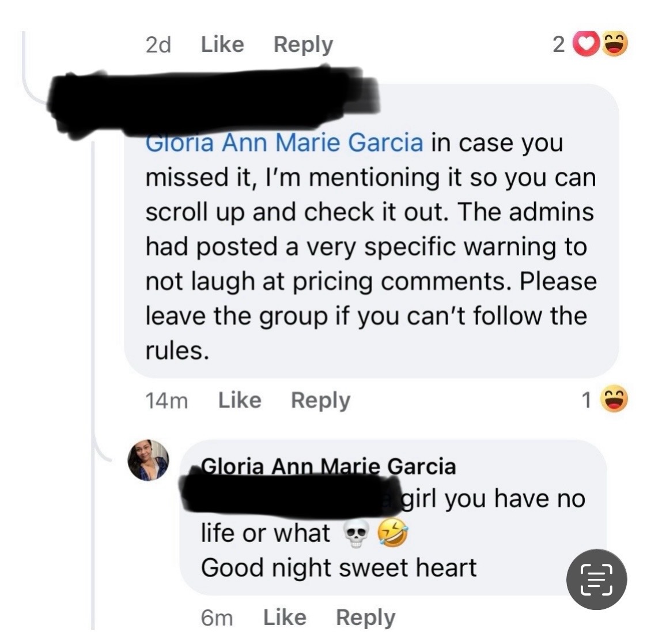This screenshot has width=647, height=644.
Task: Like the comment posted 2d ago
Action: pyautogui.click(x=222, y=44)
